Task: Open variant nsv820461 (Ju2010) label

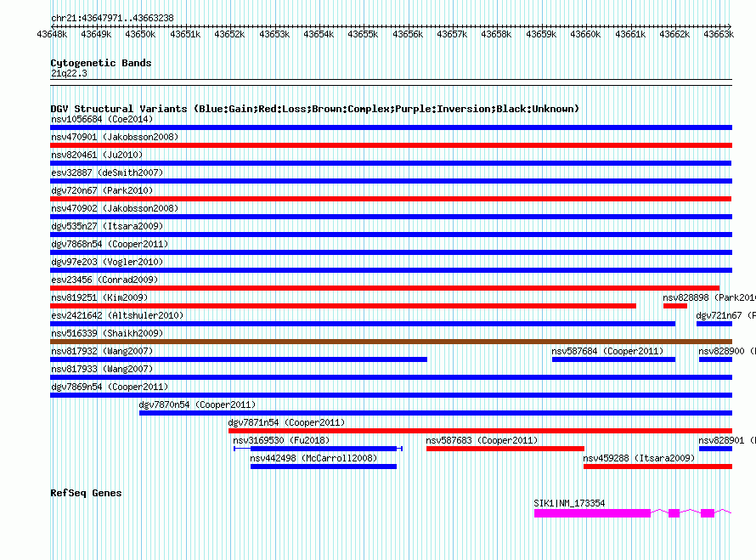Action: coord(97,155)
